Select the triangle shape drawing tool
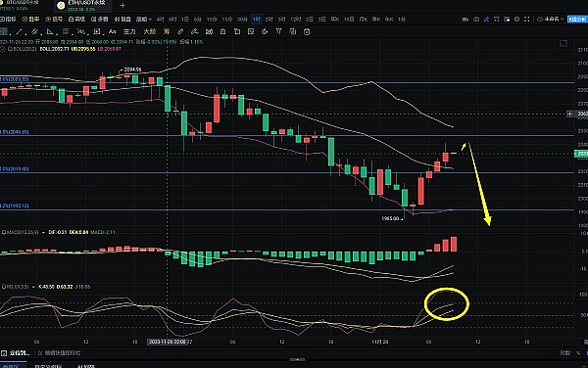 [50, 32]
